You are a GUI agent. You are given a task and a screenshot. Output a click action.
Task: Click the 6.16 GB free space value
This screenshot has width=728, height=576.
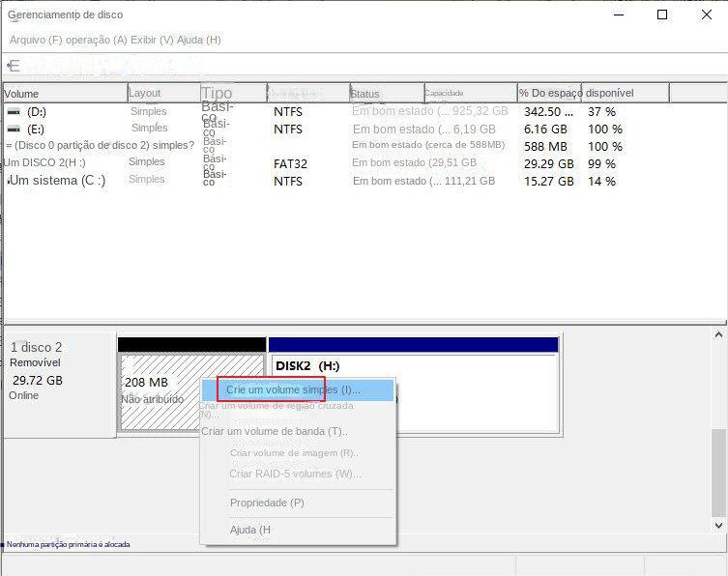pos(545,130)
